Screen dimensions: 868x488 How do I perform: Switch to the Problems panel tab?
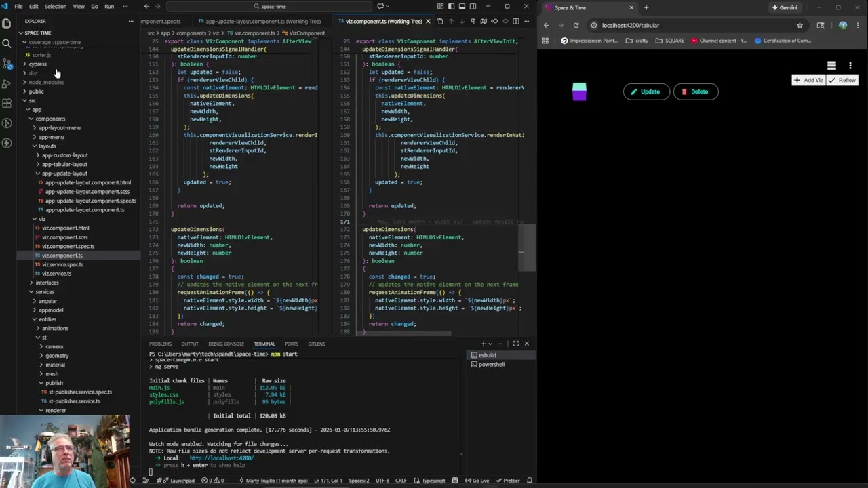point(161,344)
